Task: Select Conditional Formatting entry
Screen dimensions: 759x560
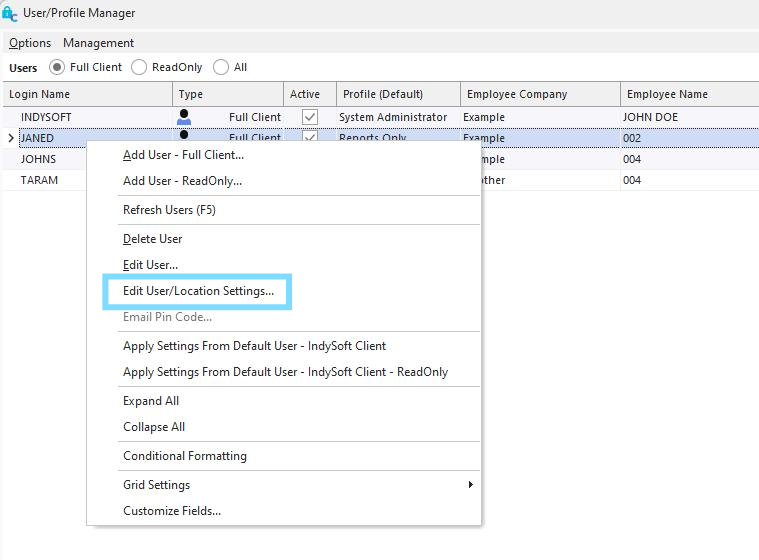Action: [185, 456]
